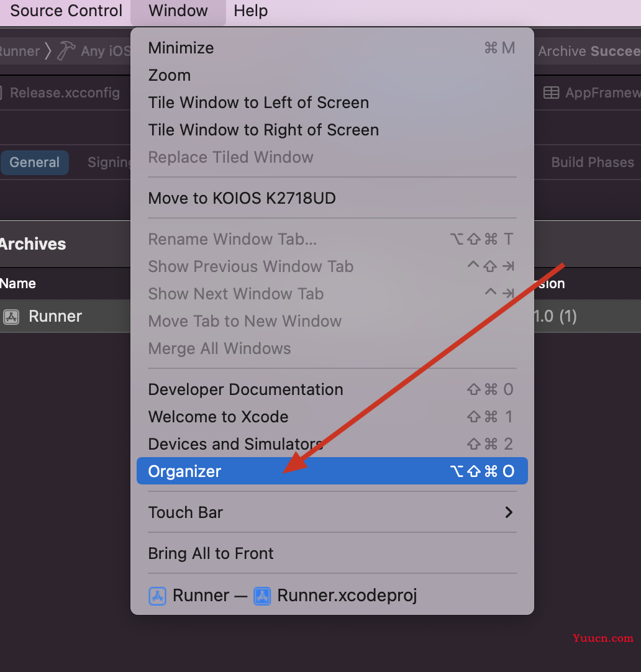Click the Name column header
641x672 pixels.
tap(17, 284)
